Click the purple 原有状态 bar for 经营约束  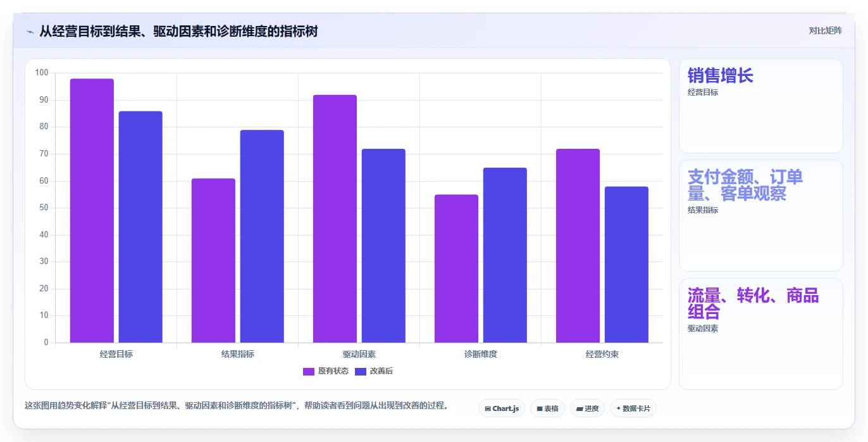coord(578,246)
